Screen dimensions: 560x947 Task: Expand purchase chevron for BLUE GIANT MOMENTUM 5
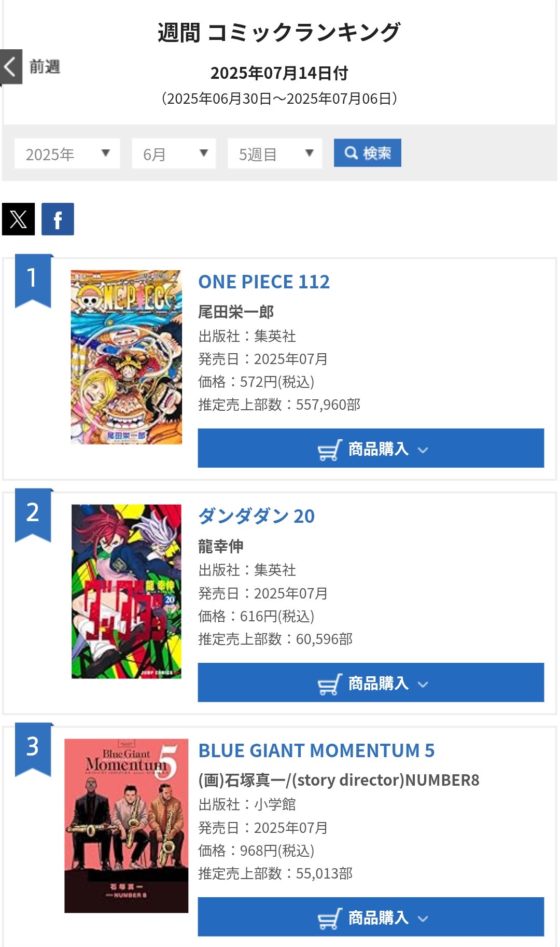click(423, 919)
